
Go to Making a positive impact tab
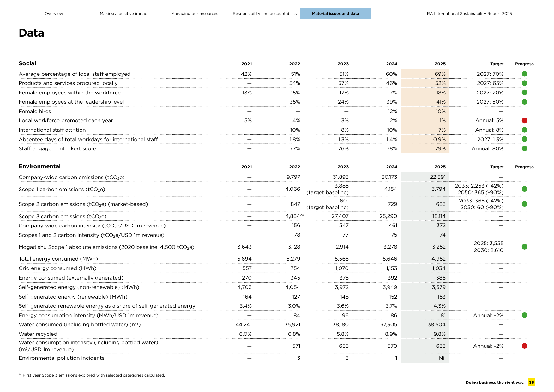pyautogui.click(x=124, y=14)
